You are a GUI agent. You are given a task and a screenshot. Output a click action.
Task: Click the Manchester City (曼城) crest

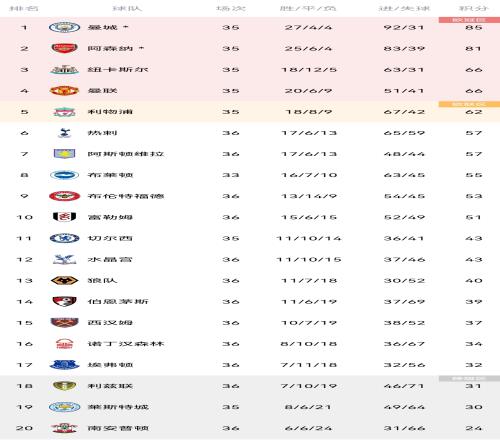64,27
